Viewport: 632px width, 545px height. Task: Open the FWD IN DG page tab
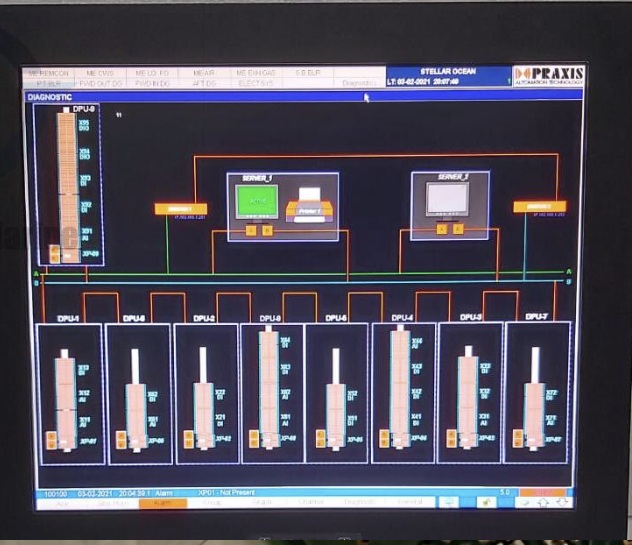point(152,83)
